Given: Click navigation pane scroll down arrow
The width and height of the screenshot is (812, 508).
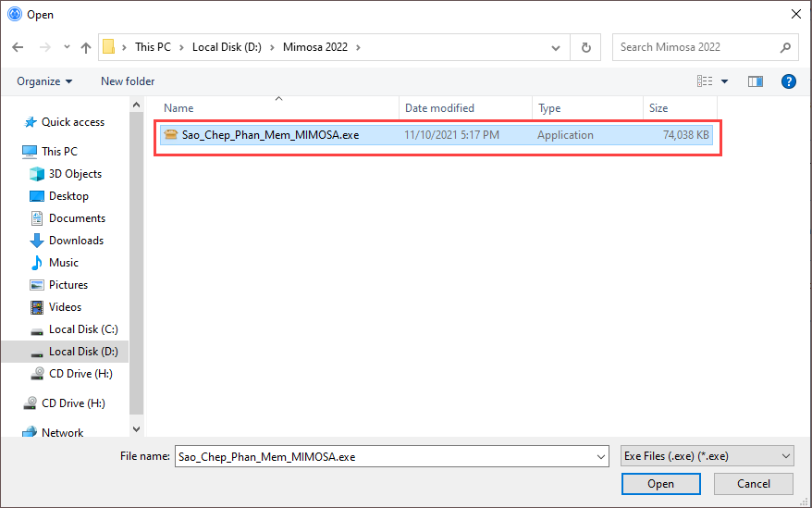Looking at the screenshot, I should coord(136,429).
